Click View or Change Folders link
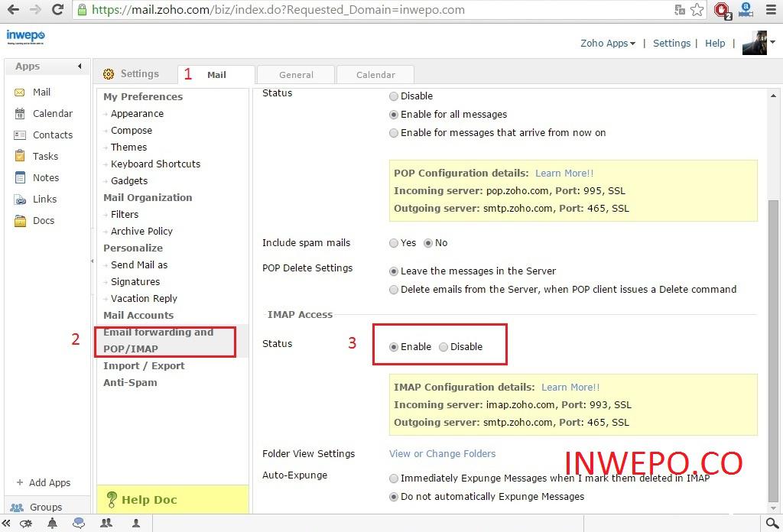 click(443, 453)
